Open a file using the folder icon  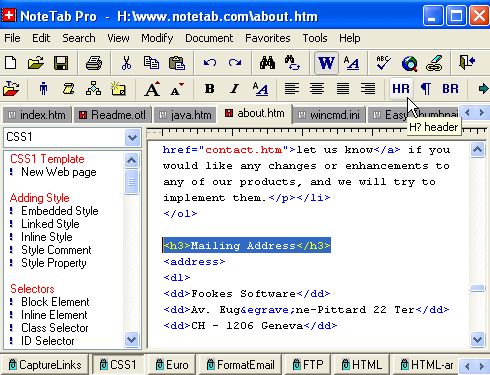click(x=36, y=63)
